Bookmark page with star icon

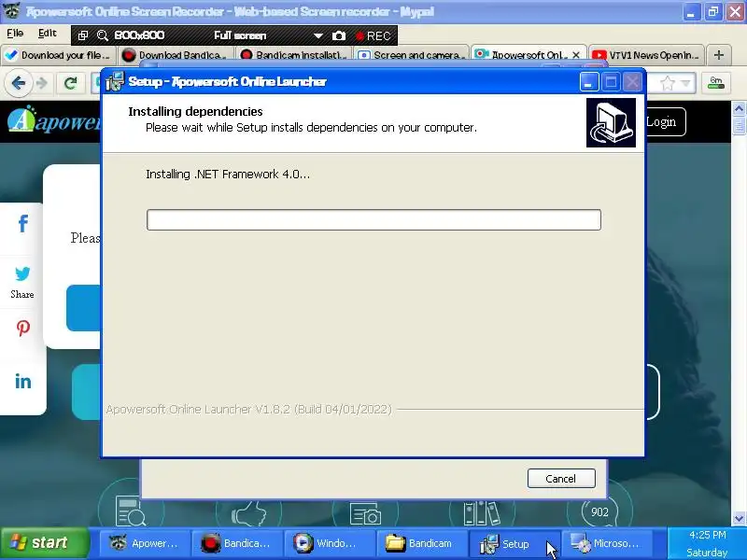pyautogui.click(x=668, y=84)
